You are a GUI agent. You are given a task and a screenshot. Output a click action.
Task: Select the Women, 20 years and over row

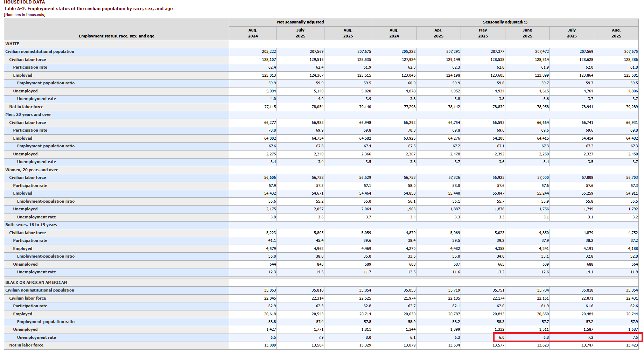[x=31, y=170]
